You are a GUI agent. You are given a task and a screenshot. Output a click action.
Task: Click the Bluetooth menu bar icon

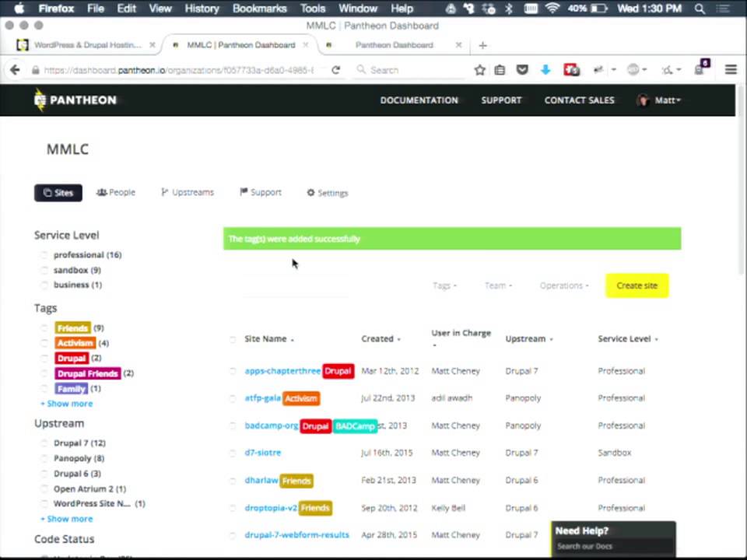509,9
